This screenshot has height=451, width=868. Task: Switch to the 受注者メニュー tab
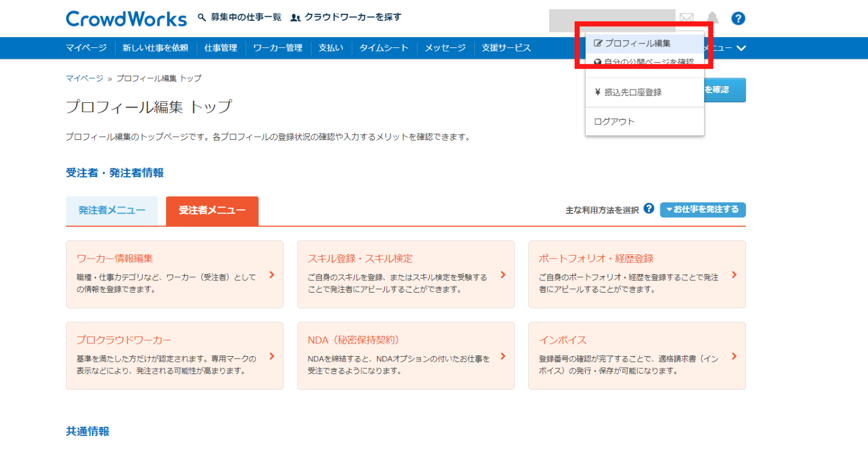click(212, 210)
